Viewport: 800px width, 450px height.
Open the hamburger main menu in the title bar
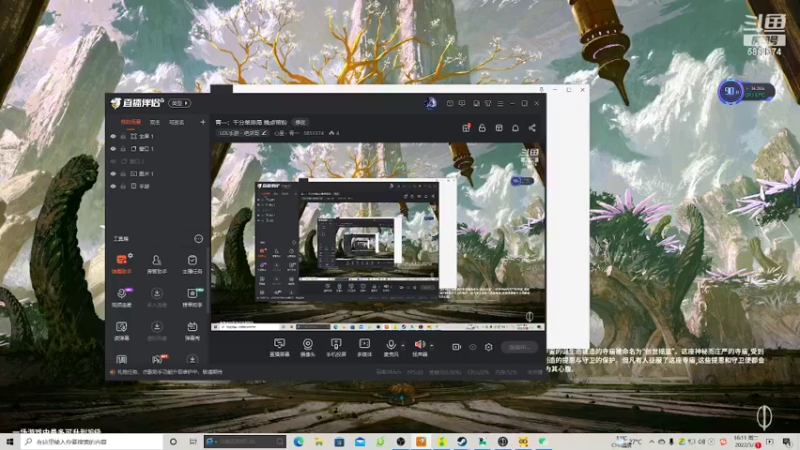(500, 103)
